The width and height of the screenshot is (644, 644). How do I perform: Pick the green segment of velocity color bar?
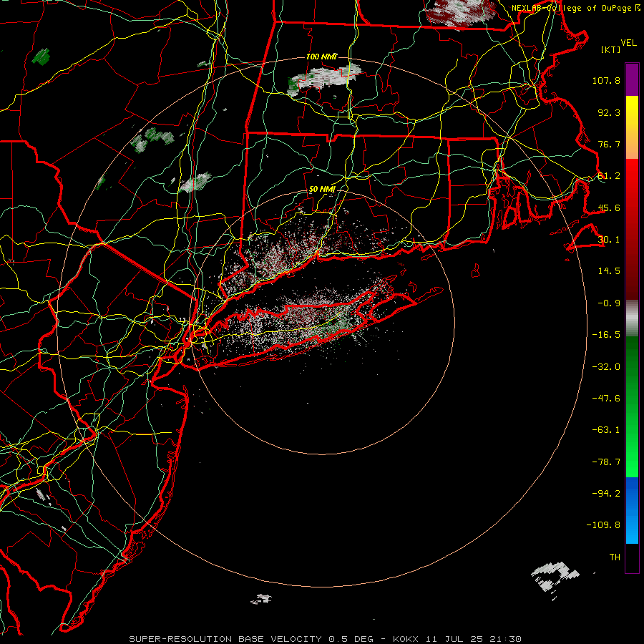click(x=632, y=406)
